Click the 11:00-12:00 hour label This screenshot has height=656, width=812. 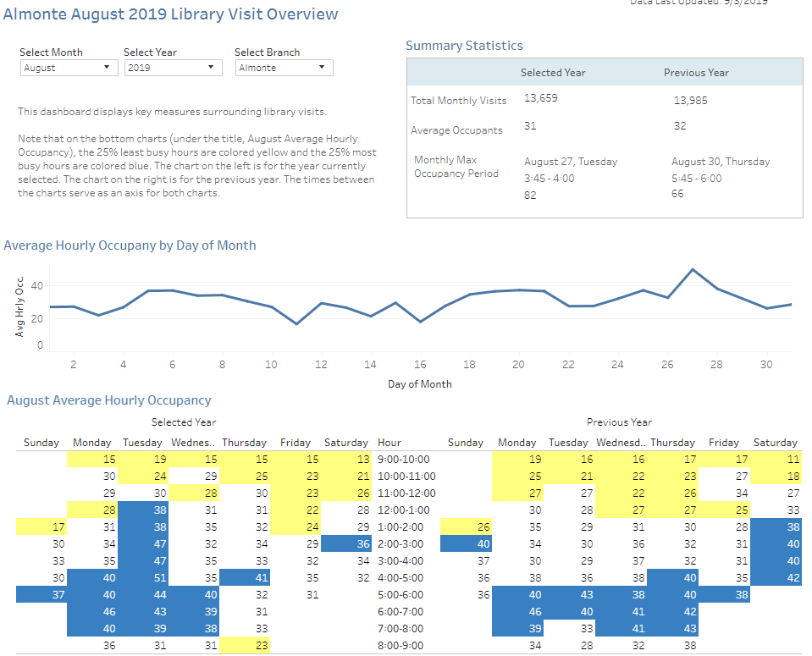(x=406, y=493)
